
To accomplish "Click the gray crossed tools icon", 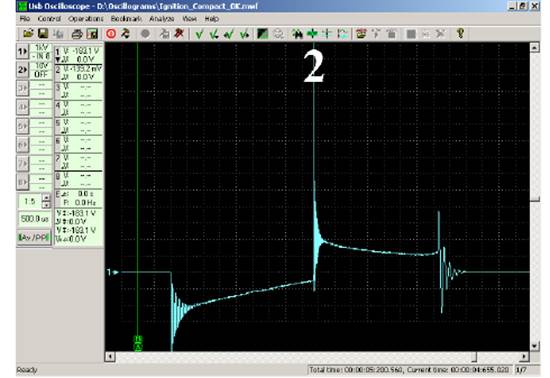I will click(440, 34).
